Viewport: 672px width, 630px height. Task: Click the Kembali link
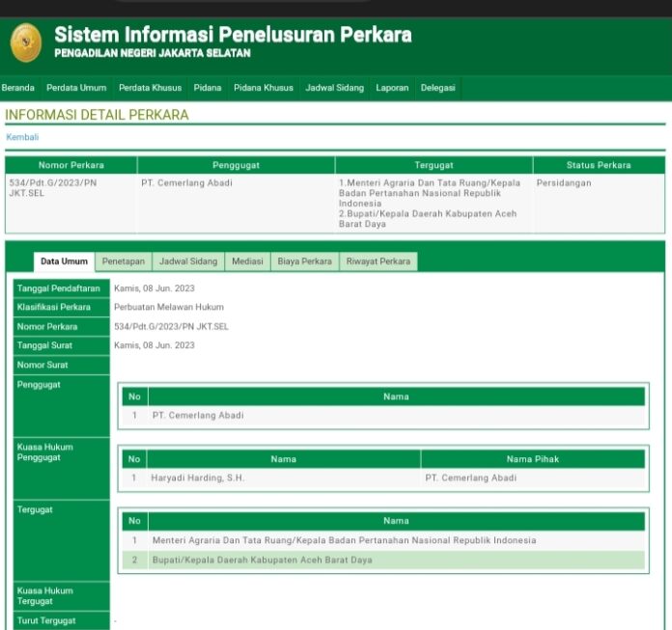tap(22, 137)
